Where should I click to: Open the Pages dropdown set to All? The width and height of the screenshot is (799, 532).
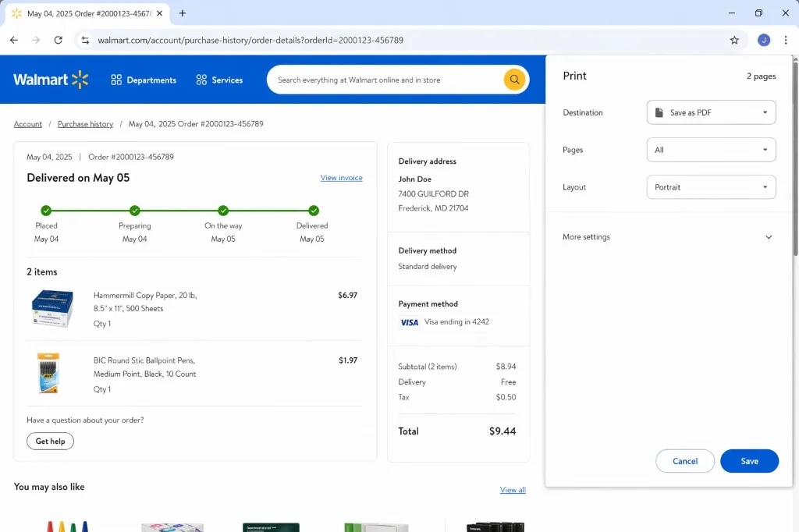[x=710, y=149]
